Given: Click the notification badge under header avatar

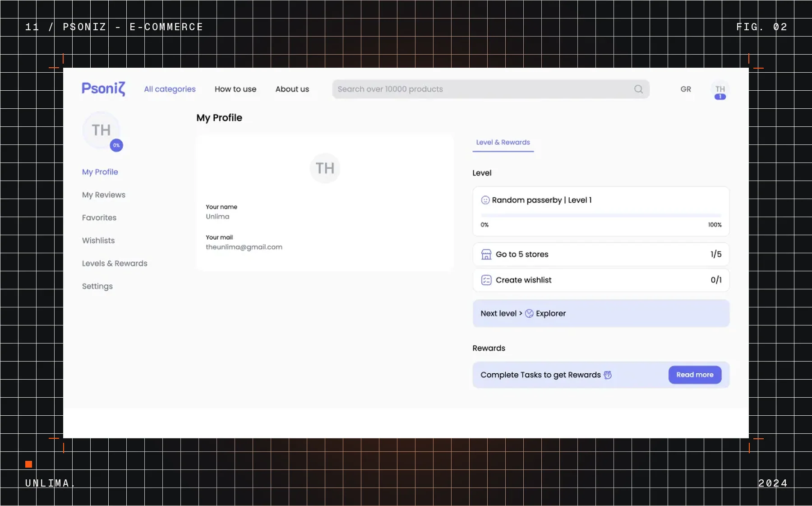Looking at the screenshot, I should pos(720,97).
